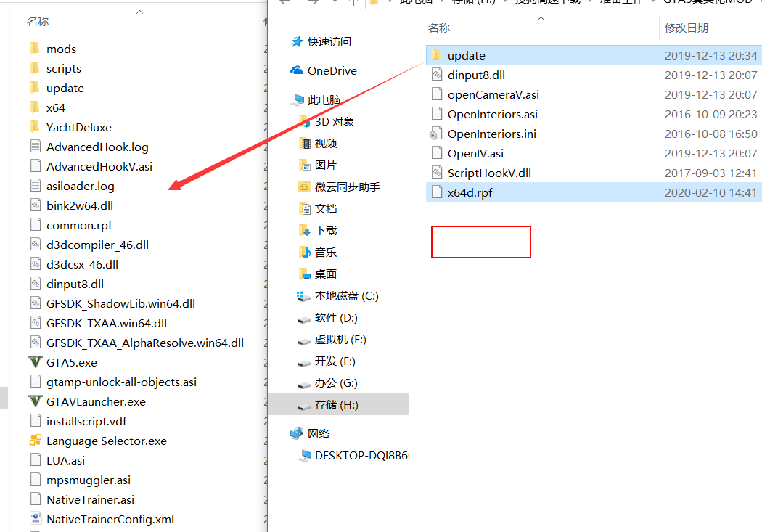Open drive 办公 (G:)
This screenshot has width=762, height=532.
336,382
